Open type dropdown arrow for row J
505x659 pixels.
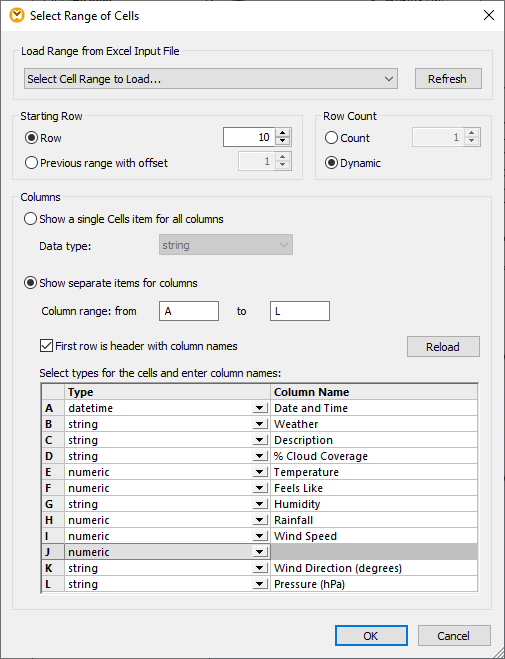click(x=260, y=552)
